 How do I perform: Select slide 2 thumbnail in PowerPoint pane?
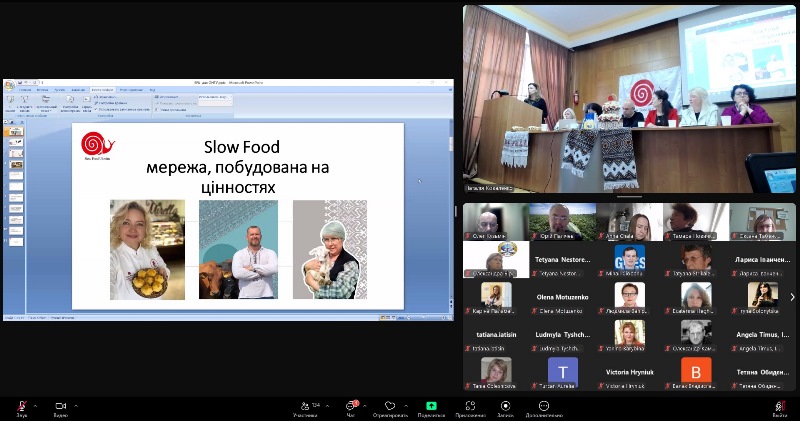coord(16,143)
